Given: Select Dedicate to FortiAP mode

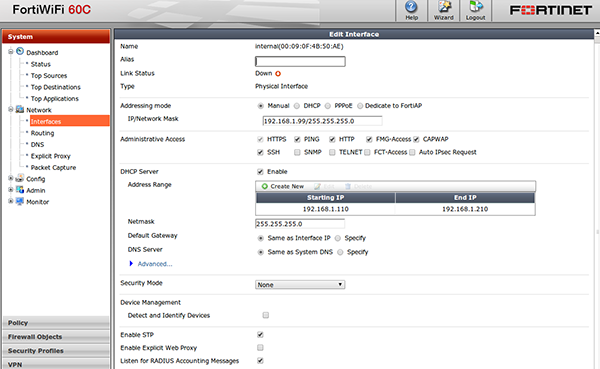Looking at the screenshot, I should (x=360, y=106).
